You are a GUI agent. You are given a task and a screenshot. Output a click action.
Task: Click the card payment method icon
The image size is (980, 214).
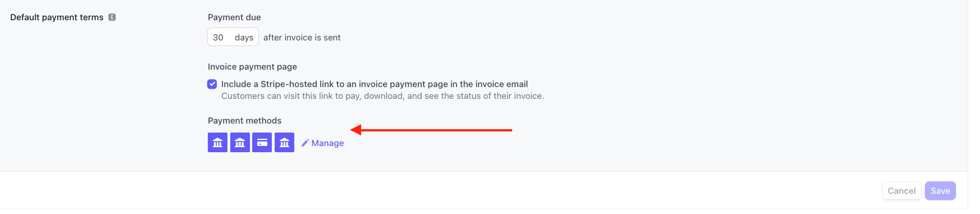[x=262, y=143]
